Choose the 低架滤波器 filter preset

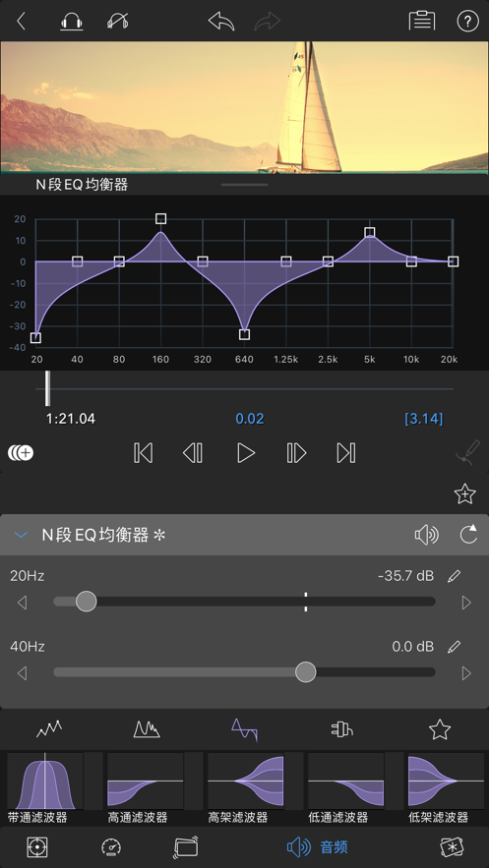446,787
